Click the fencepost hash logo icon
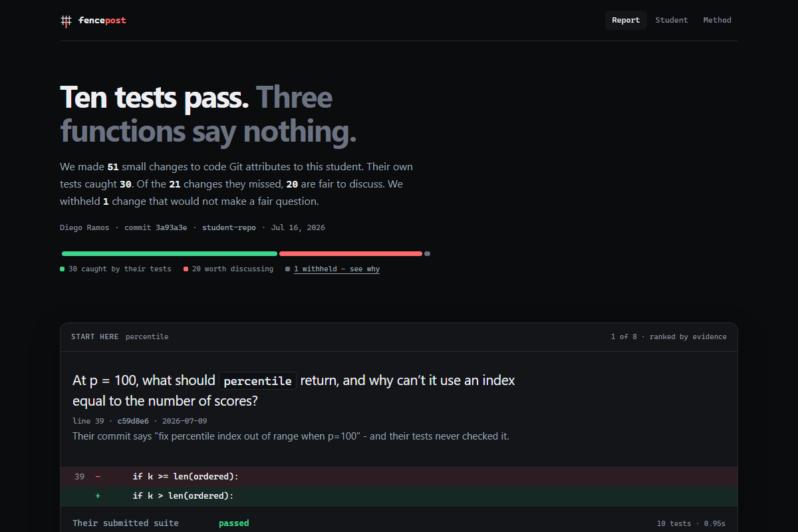The width and height of the screenshot is (798, 532). pyautogui.click(x=66, y=21)
